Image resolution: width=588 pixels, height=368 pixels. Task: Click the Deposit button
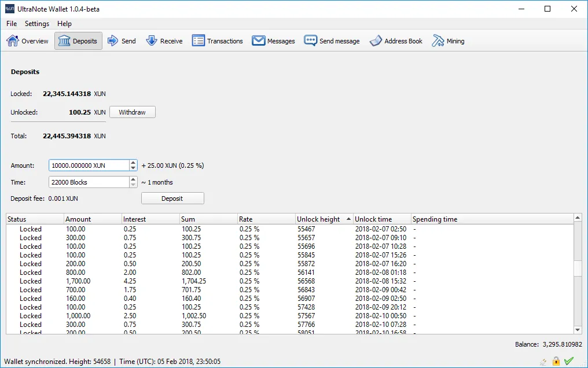click(172, 198)
